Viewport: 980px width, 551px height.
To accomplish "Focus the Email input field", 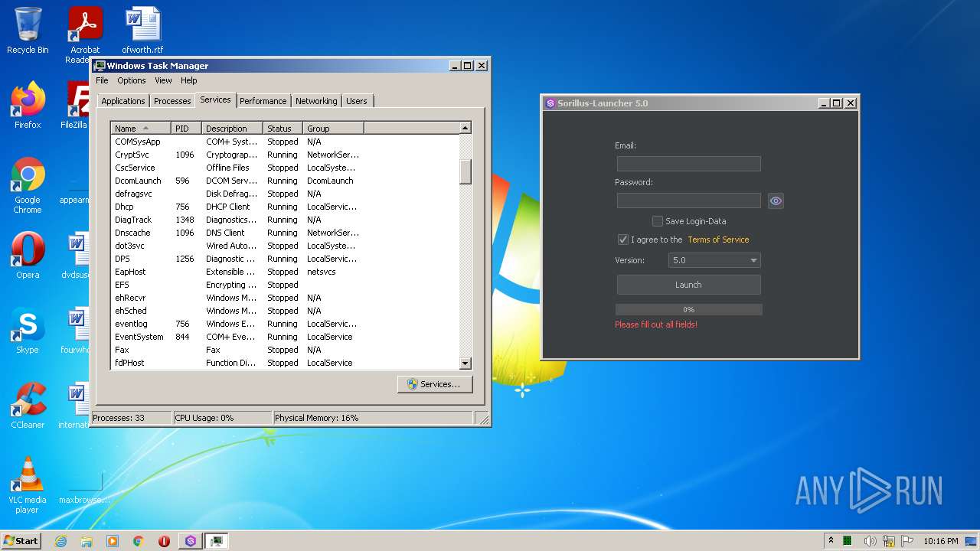I will [x=688, y=164].
